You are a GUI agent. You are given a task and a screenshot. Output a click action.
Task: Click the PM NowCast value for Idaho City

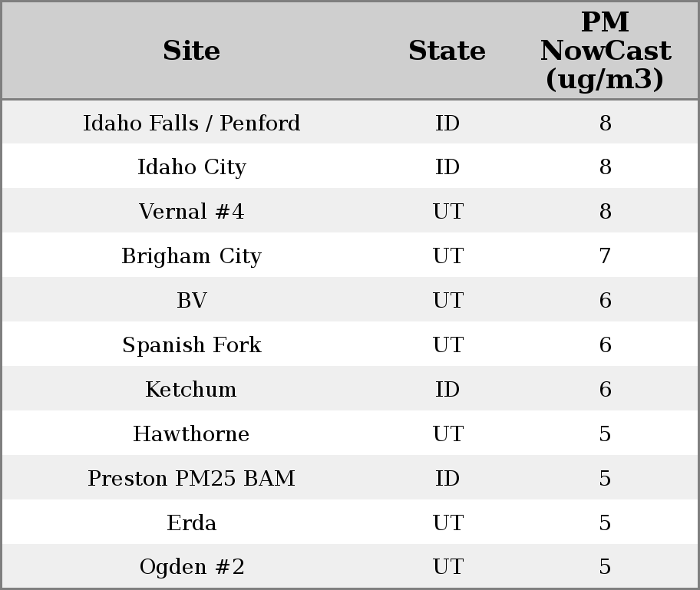[605, 167]
